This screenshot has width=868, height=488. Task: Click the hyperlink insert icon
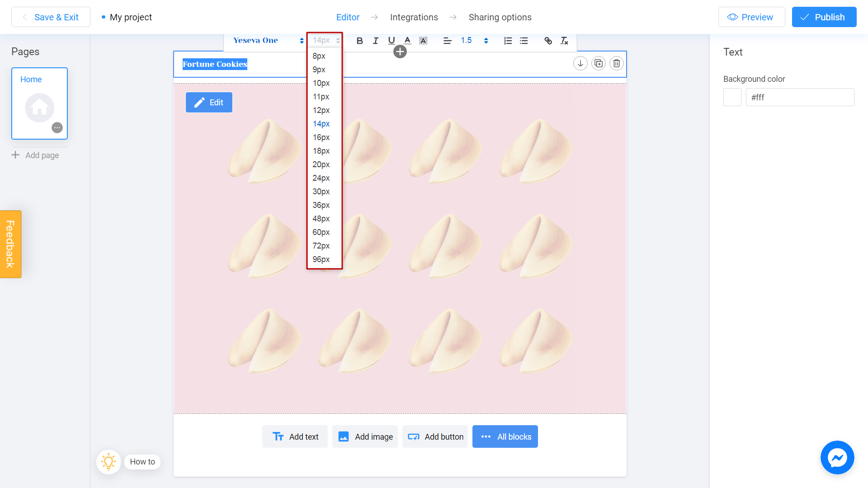pos(548,41)
